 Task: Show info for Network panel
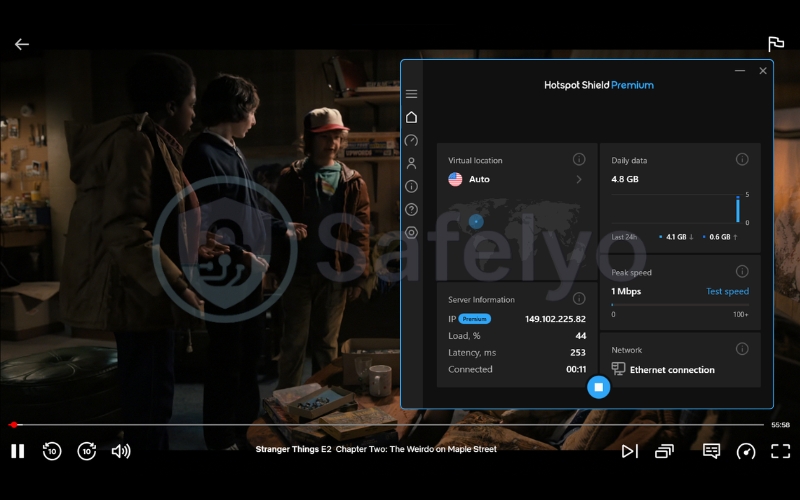pyautogui.click(x=742, y=349)
